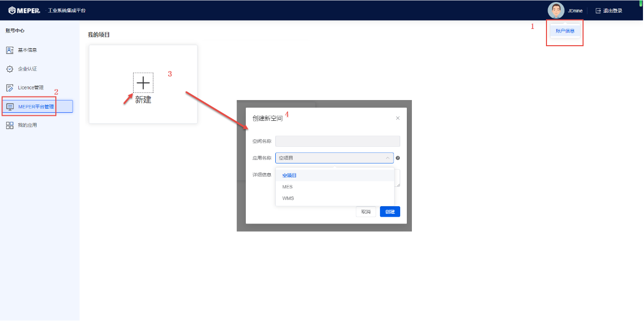Click the MEPER logo in header

pyautogui.click(x=24, y=11)
